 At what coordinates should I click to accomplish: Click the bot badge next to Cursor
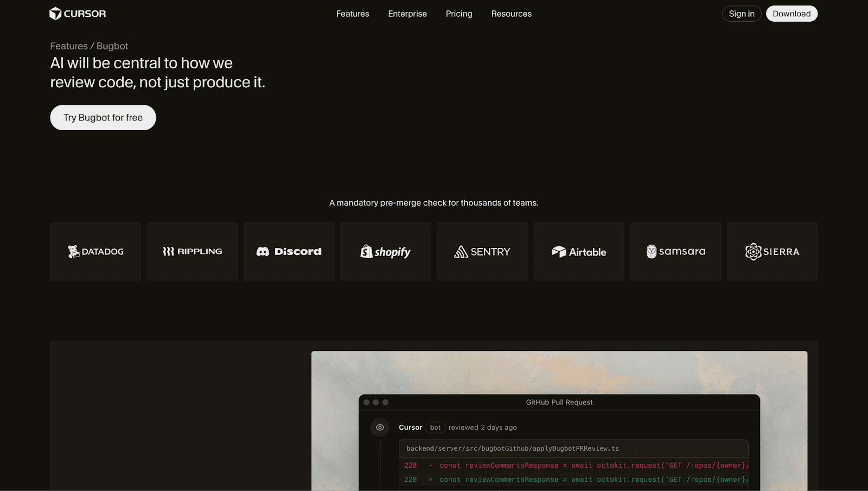pyautogui.click(x=435, y=428)
